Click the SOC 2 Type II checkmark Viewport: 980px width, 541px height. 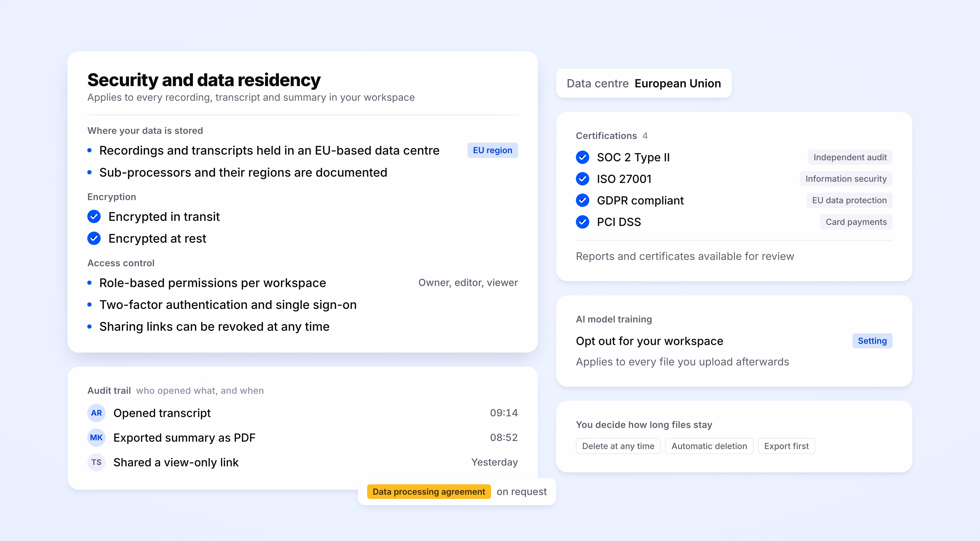tap(582, 157)
